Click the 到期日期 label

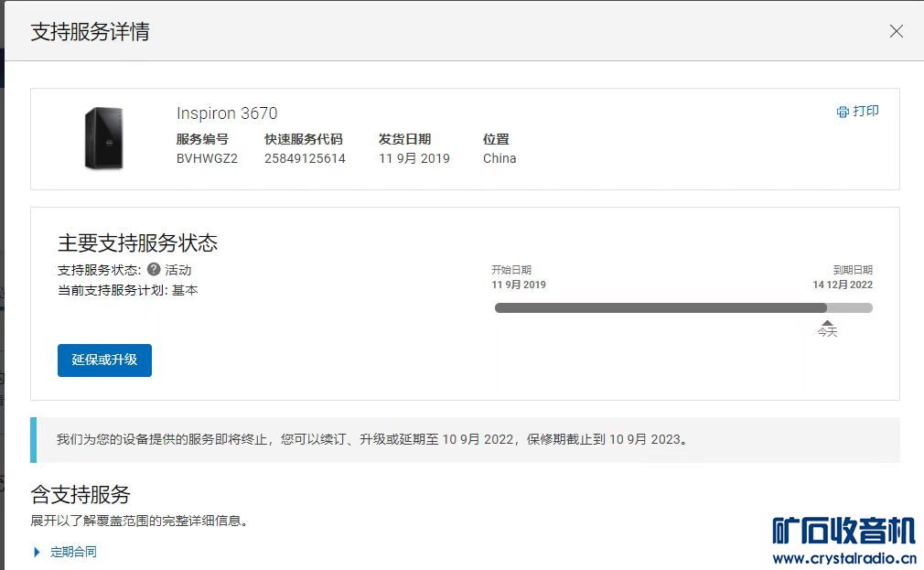click(853, 270)
